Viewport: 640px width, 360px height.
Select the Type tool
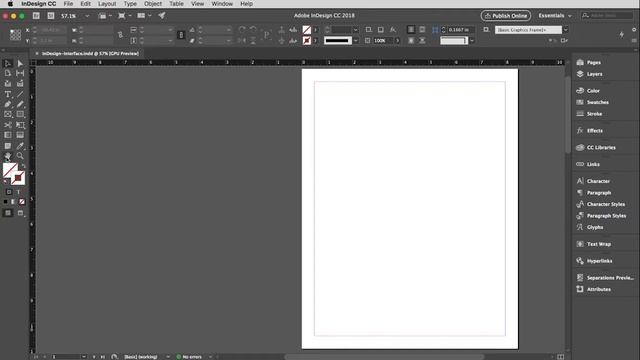(7, 94)
